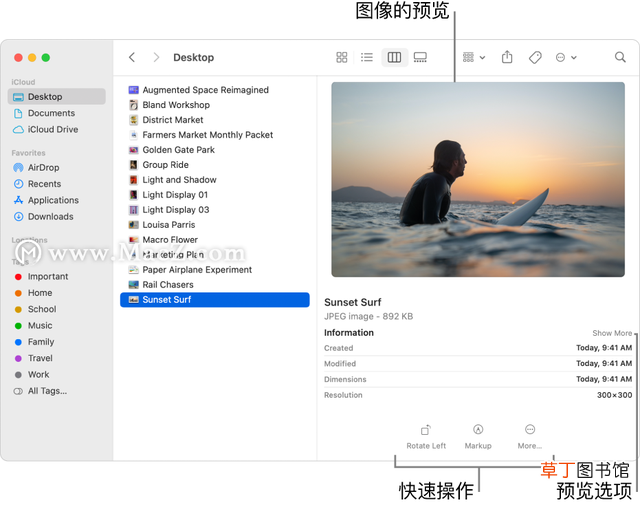
Task: Click the Share icon in toolbar
Action: click(507, 57)
